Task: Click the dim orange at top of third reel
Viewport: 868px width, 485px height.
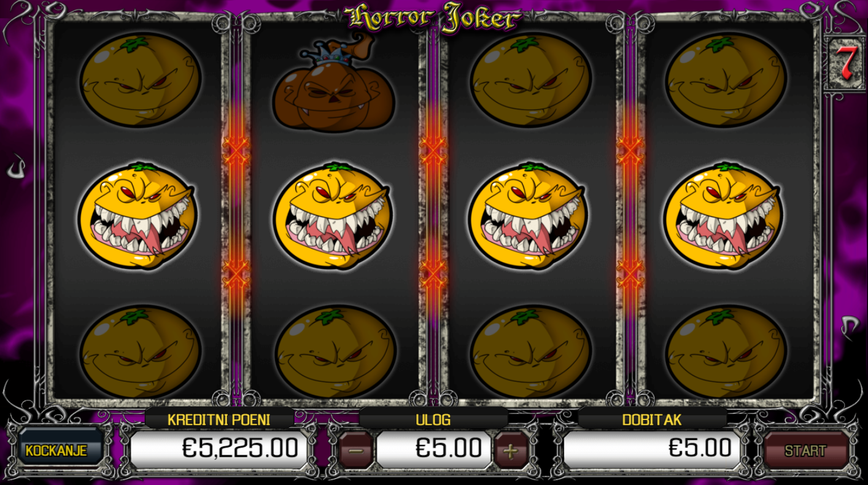Action: click(530, 80)
